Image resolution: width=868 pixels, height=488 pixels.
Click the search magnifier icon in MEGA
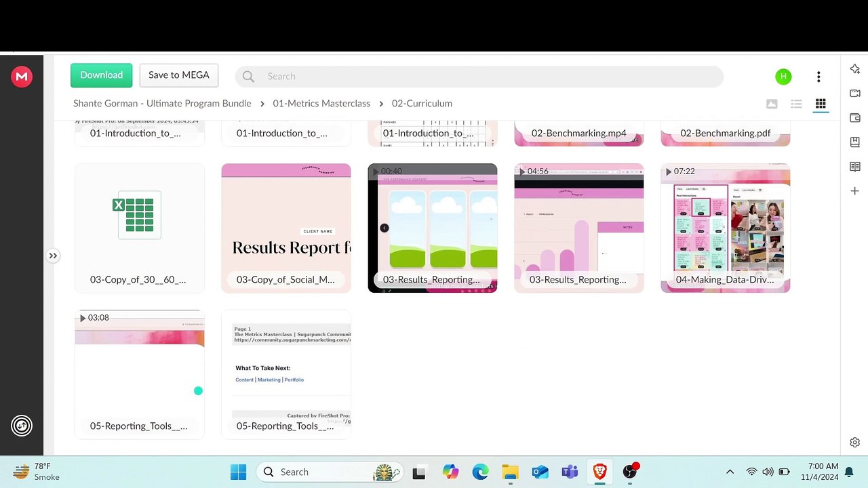(x=248, y=77)
